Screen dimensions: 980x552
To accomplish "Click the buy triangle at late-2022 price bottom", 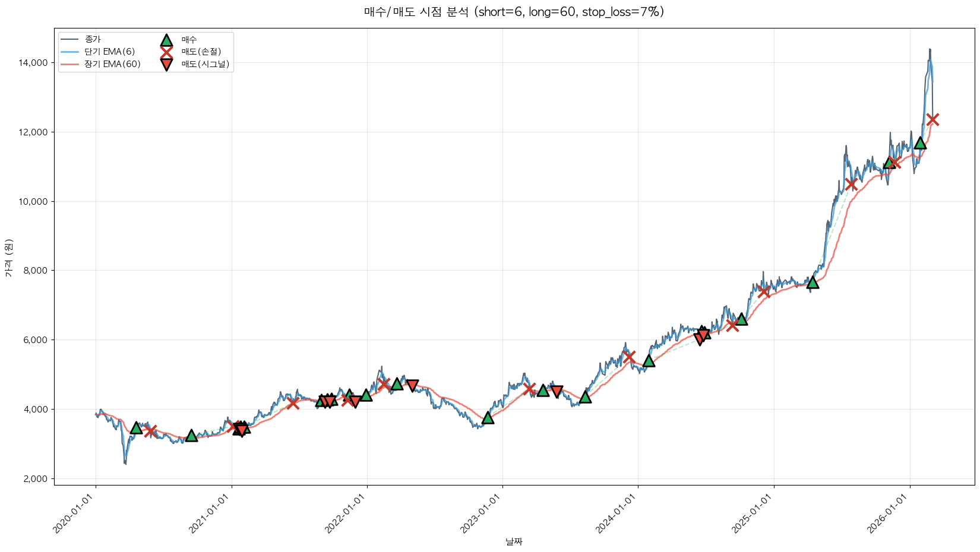I will [488, 418].
